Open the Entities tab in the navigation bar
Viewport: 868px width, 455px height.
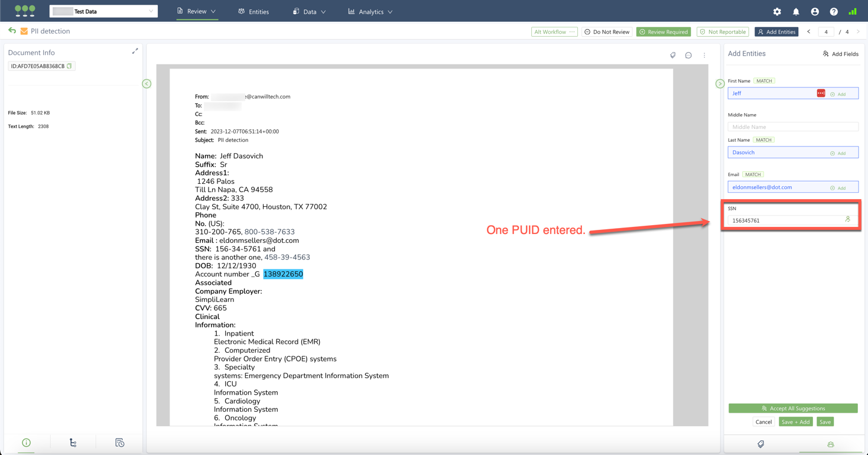[x=253, y=12]
